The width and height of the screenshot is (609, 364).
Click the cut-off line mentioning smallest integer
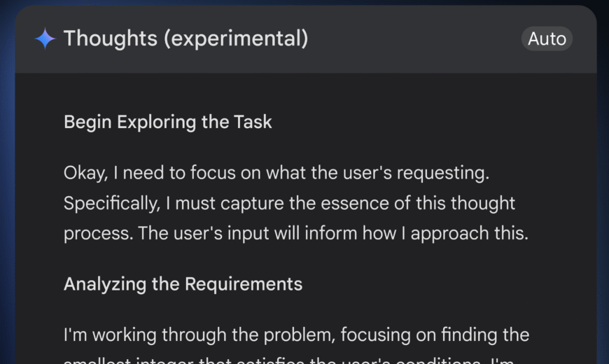tap(288, 360)
